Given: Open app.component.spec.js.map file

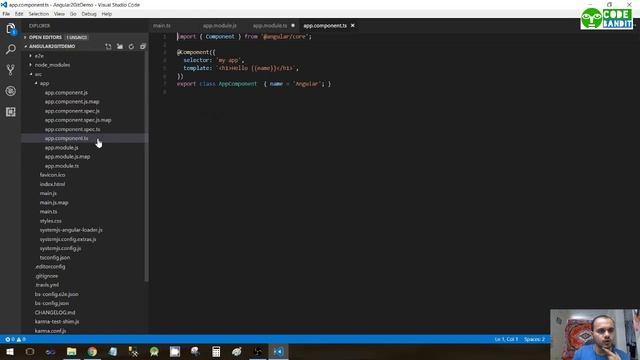Looking at the screenshot, I should (x=78, y=120).
